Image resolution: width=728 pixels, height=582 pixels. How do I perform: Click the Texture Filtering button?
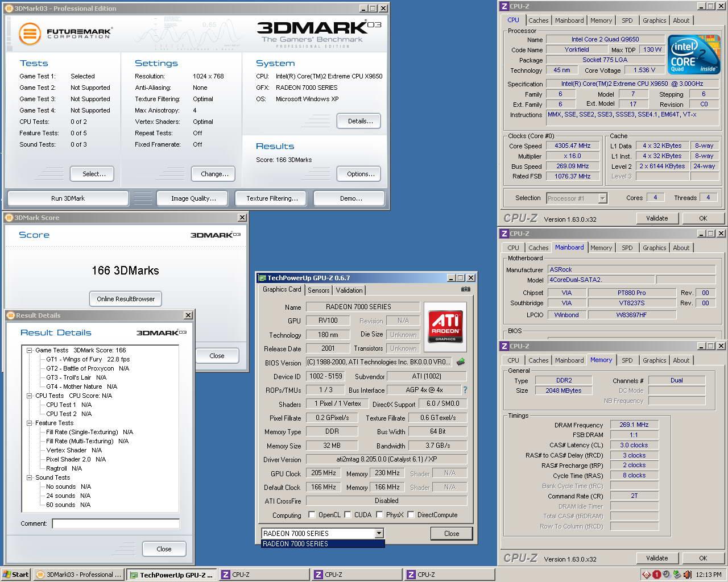[272, 198]
